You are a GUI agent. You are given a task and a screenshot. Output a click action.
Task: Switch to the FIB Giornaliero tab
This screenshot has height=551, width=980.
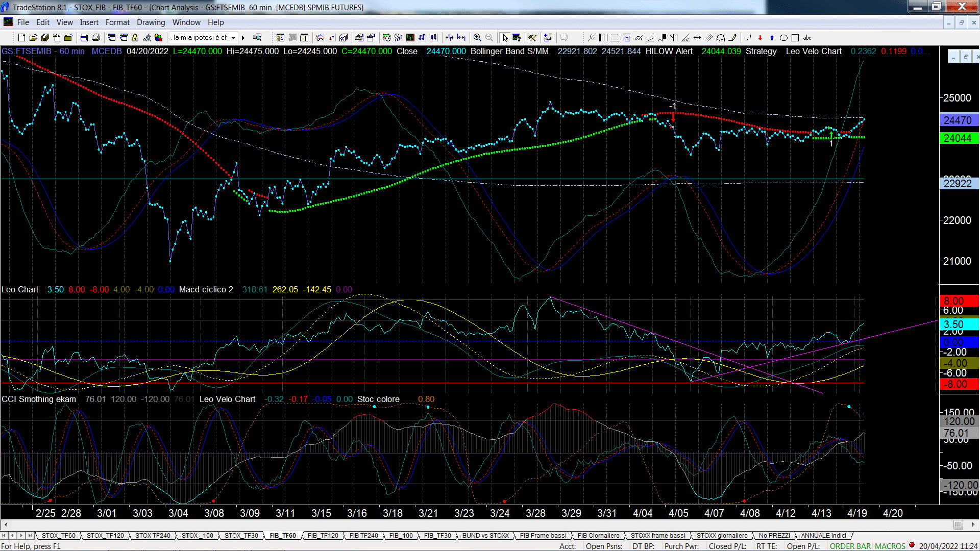tap(598, 536)
